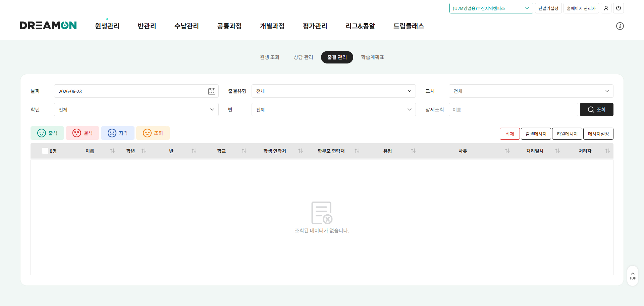Jump back using the TOP button
This screenshot has width=644, height=306.
click(633, 276)
